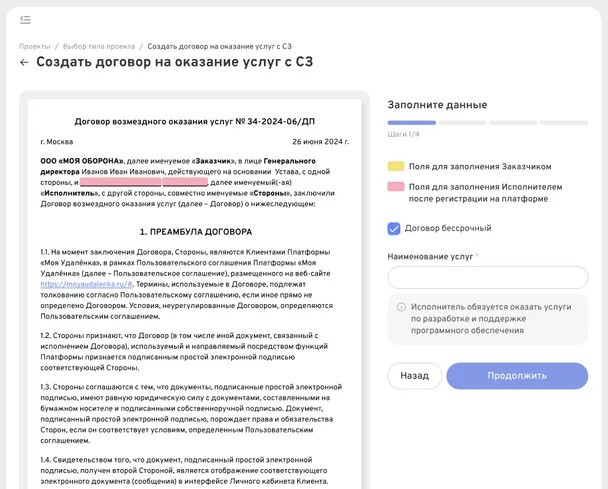Screen dimensions: 608x489
Task: Select the contract title № 34-2024-06/ДП
Action: click(x=194, y=122)
